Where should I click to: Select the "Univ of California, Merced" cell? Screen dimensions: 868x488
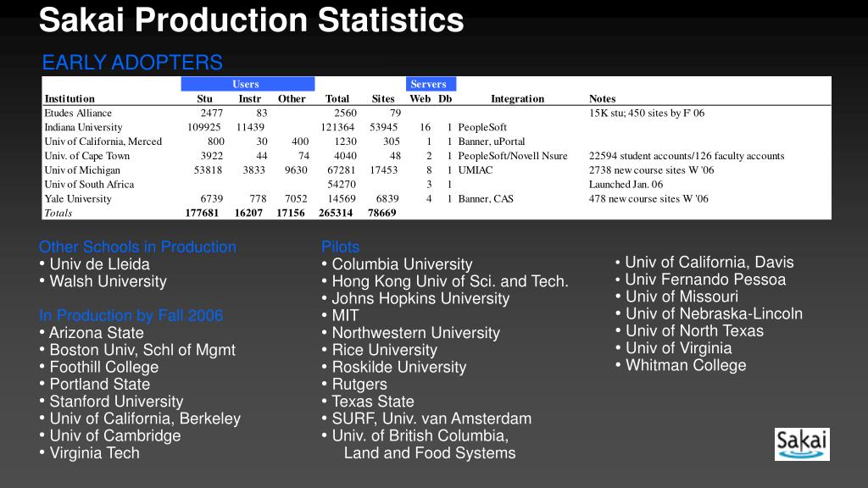click(103, 141)
